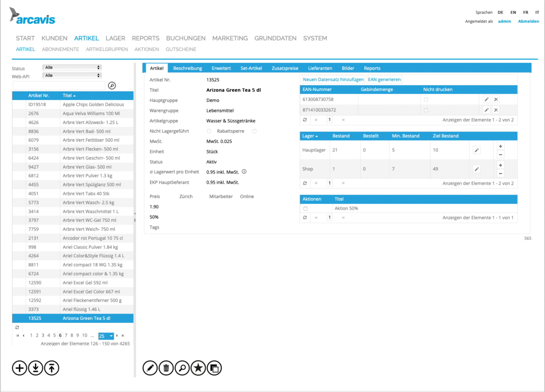Refresh the article list
This screenshot has width=545, height=392.
[17, 327]
